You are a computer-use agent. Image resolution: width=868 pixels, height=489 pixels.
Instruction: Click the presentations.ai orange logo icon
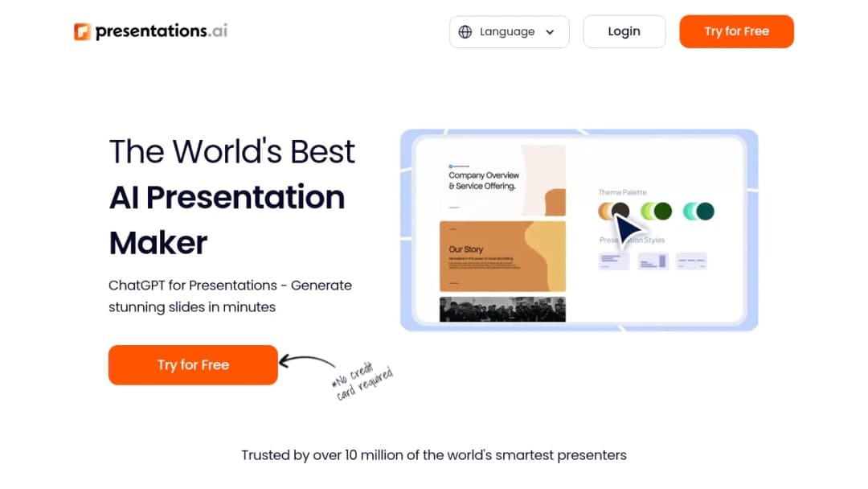[x=82, y=31]
